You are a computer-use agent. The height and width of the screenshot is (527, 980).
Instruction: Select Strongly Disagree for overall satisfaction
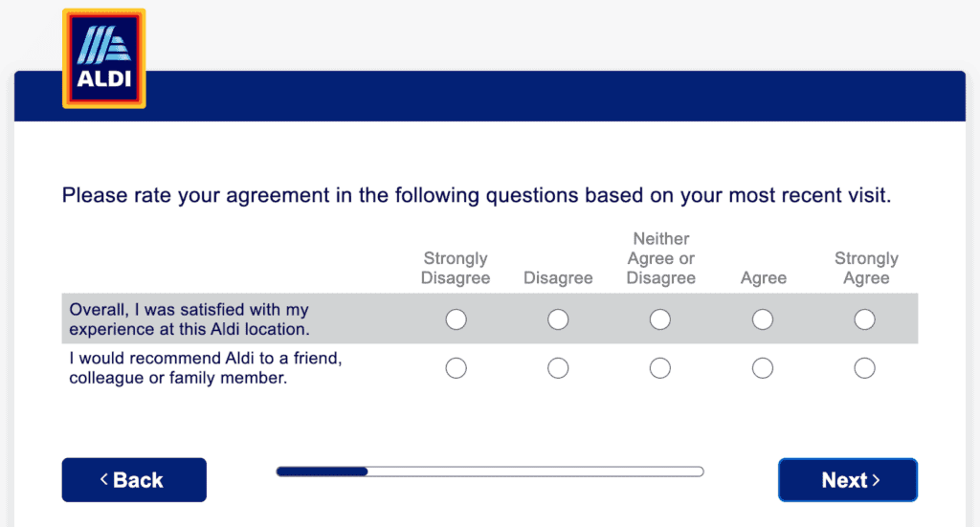(457, 319)
